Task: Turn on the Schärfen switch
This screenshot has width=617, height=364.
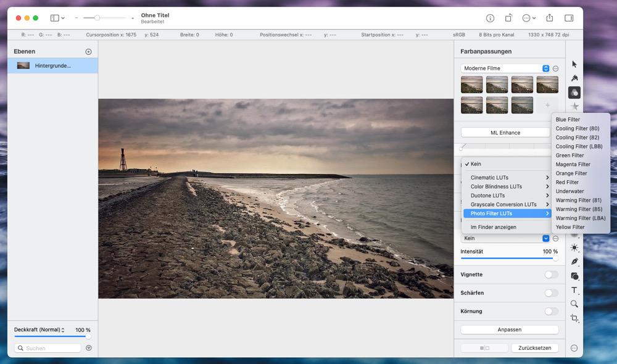Action: (551, 293)
